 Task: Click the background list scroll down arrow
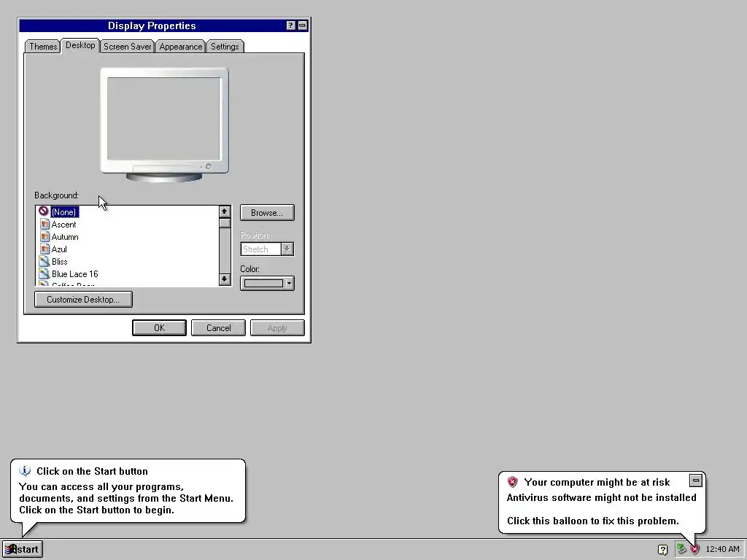tap(225, 279)
